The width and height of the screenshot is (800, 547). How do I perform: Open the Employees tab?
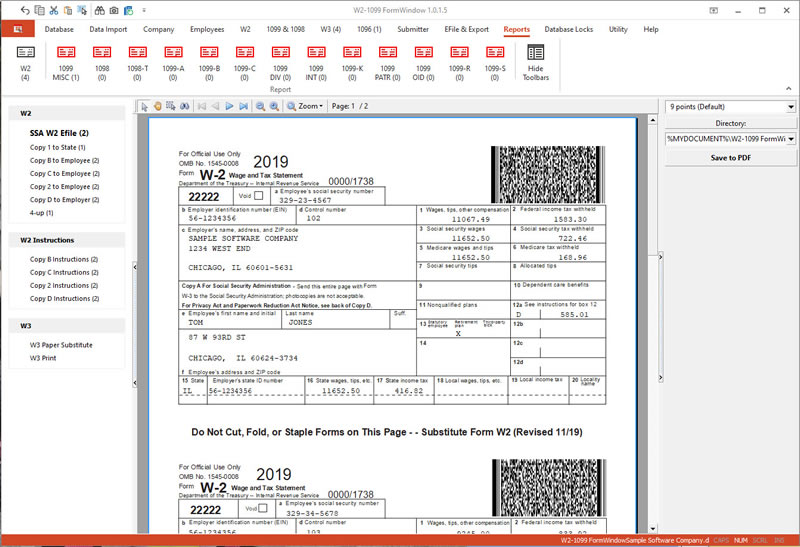pos(207,29)
